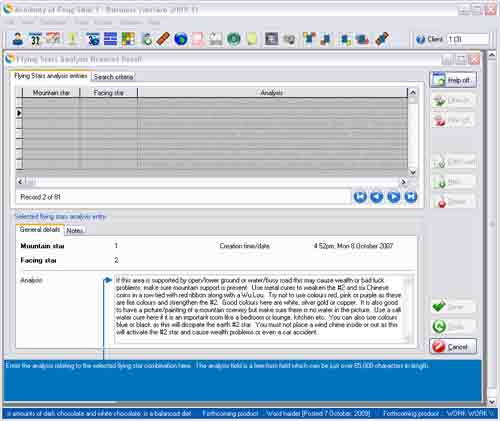The width and height of the screenshot is (500, 421).
Task: Click the dark framed window toolbar icon
Action: pyautogui.click(x=271, y=39)
